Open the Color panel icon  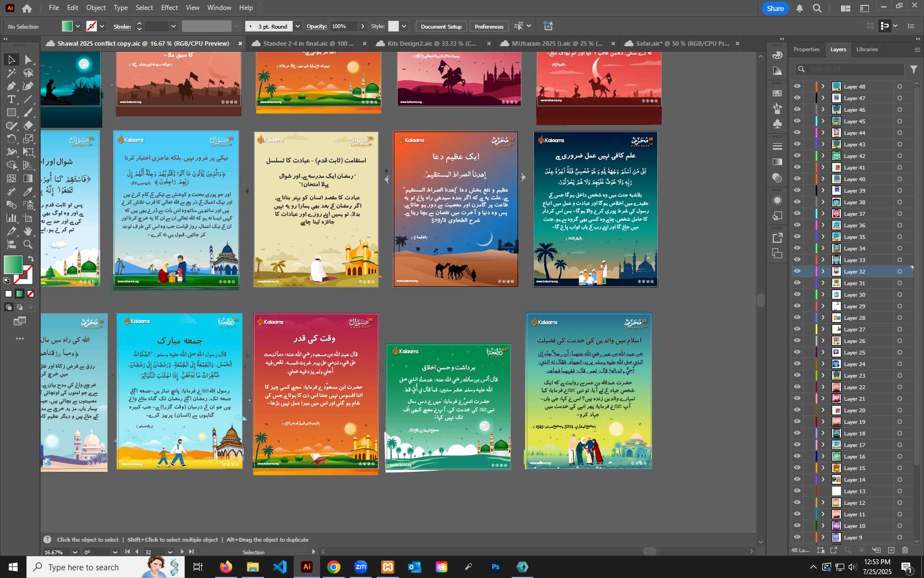coord(777,55)
